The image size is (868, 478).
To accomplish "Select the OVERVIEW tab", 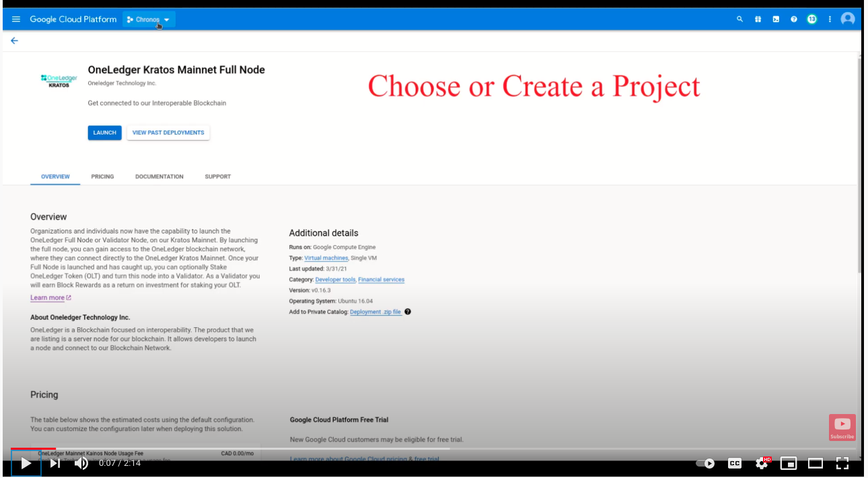I will click(x=55, y=176).
